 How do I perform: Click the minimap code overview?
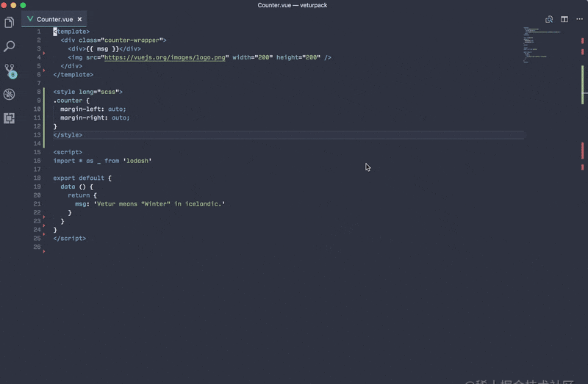(x=542, y=45)
